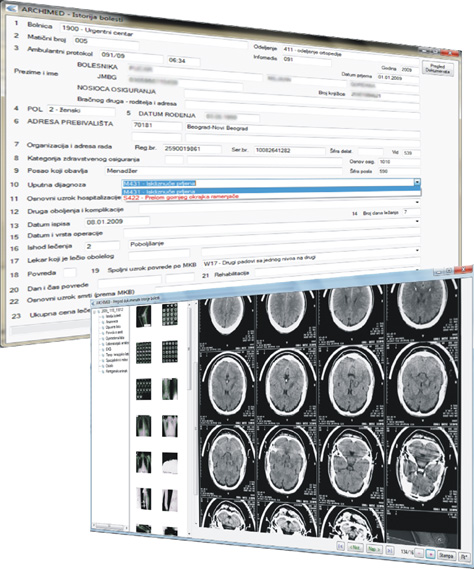Zoom in with the plus button
Image resolution: width=474 pixels, height=569 pixels.
430,554
